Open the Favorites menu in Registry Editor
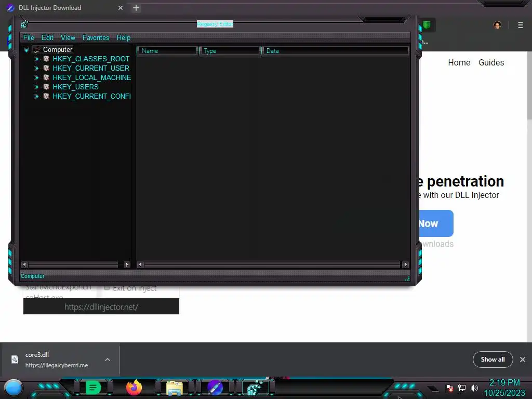 (96, 37)
